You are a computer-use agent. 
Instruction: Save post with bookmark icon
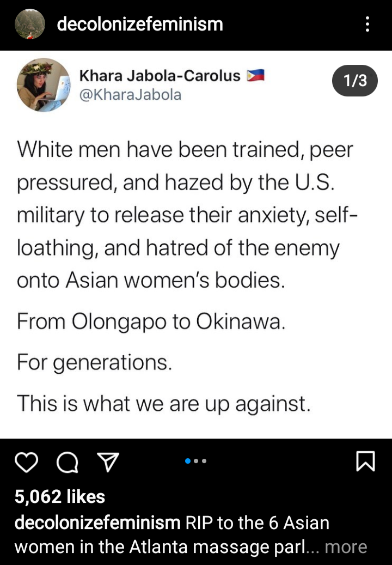tap(365, 461)
